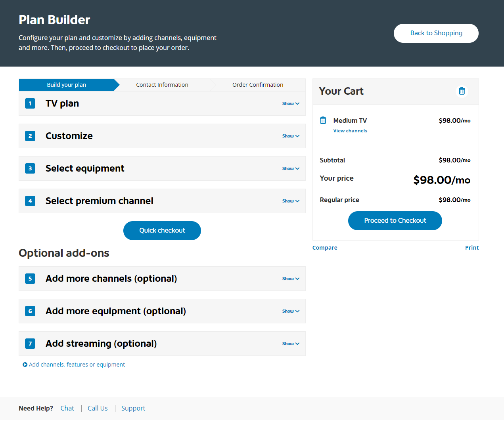Click the empty cart trash icon

coord(462,91)
